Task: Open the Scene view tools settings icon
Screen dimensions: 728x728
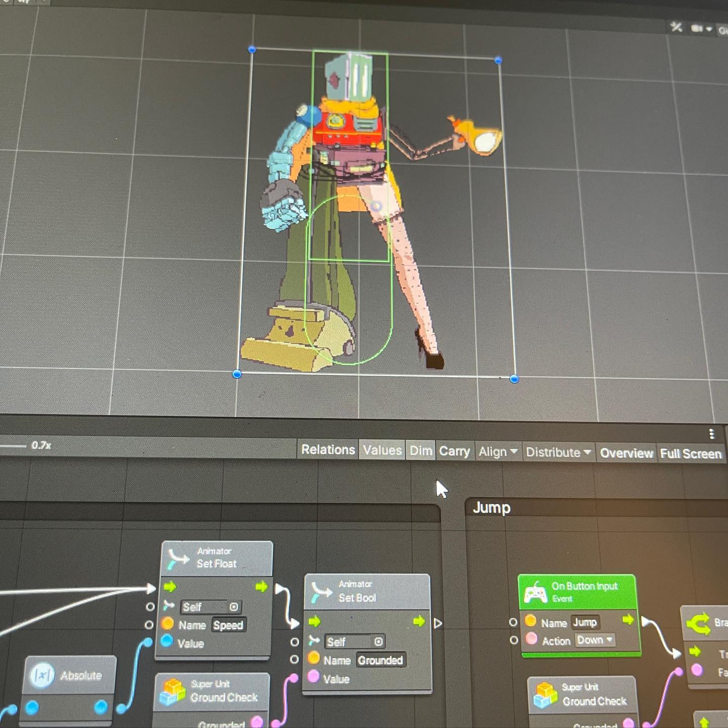Action: pyautogui.click(x=676, y=27)
